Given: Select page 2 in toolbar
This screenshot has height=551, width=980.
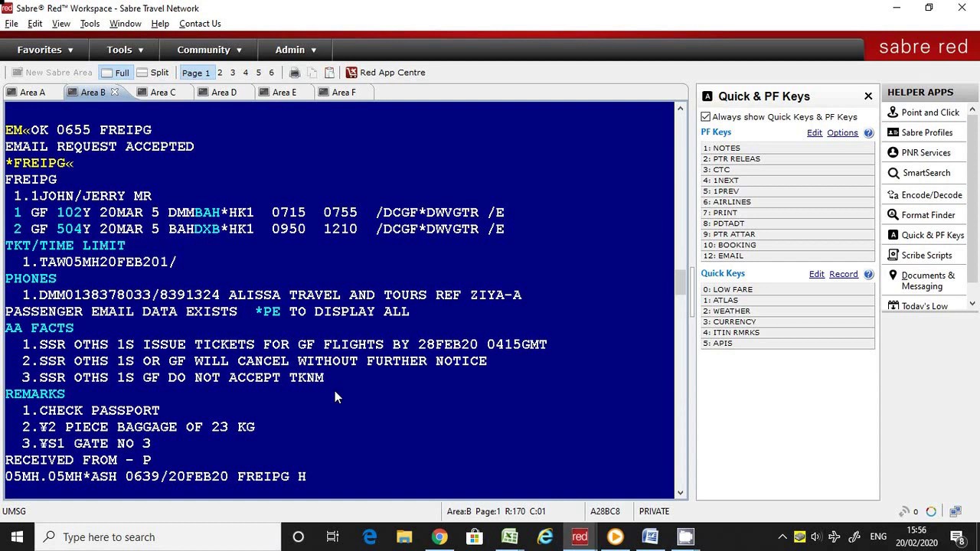Looking at the screenshot, I should [220, 73].
